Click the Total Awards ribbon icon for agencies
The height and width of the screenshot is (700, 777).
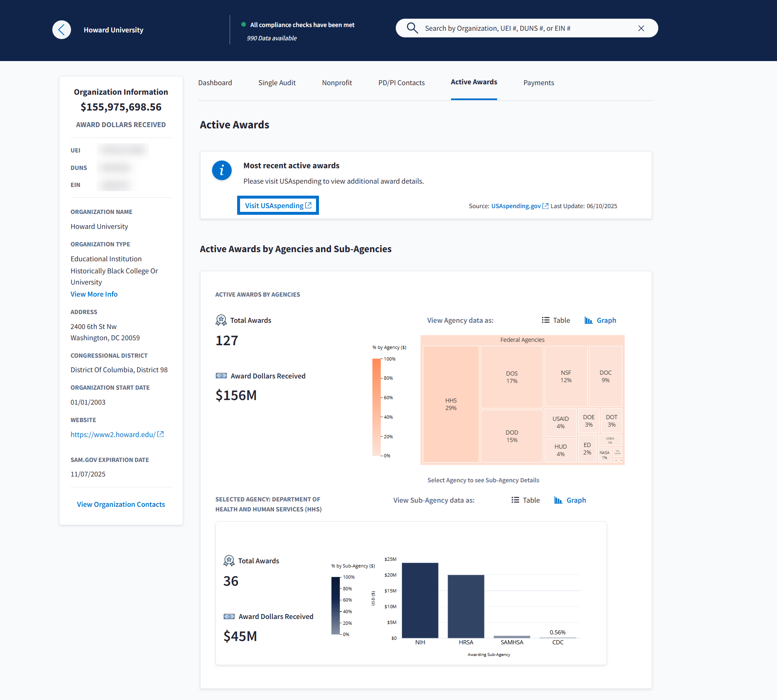(221, 320)
